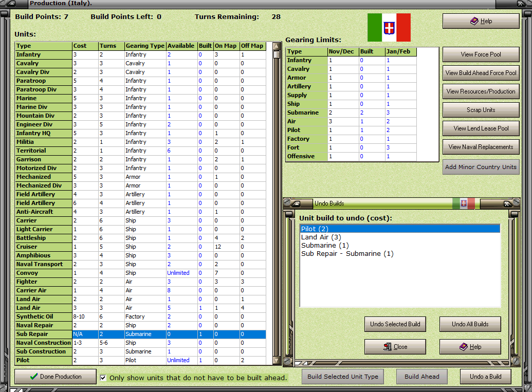Toggle 'Only show units' build ahead checkbox
This screenshot has height=392, width=532.
point(103,378)
